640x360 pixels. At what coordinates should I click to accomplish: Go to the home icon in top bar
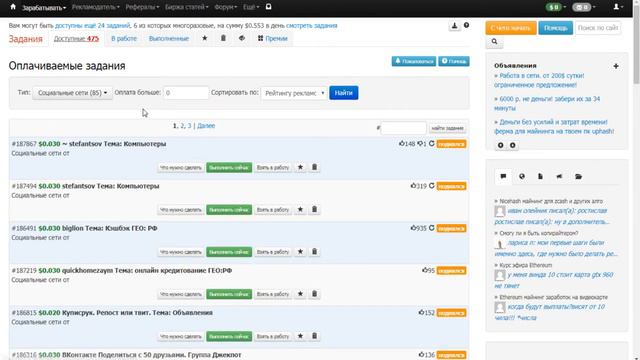pos(13,7)
